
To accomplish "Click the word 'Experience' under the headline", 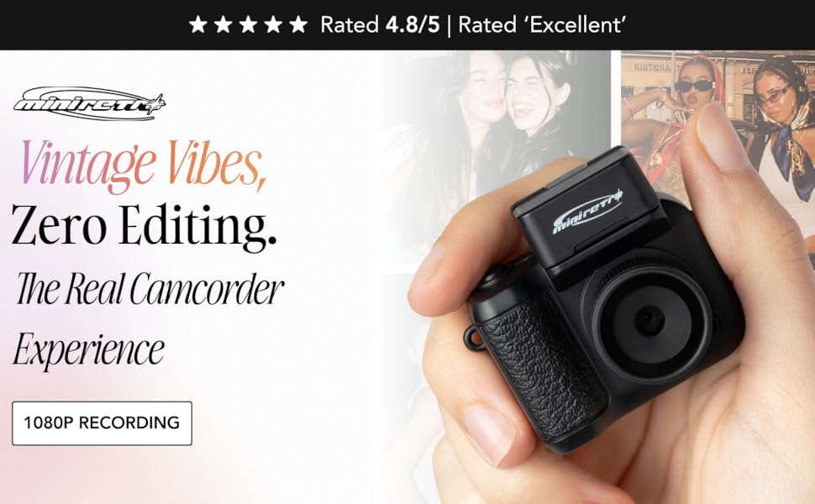I will point(88,349).
